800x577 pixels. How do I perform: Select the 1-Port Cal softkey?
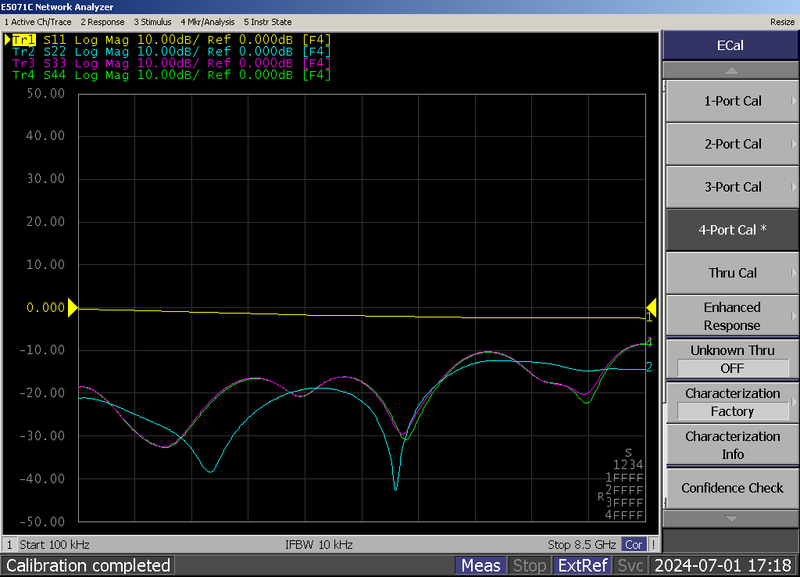click(x=732, y=101)
